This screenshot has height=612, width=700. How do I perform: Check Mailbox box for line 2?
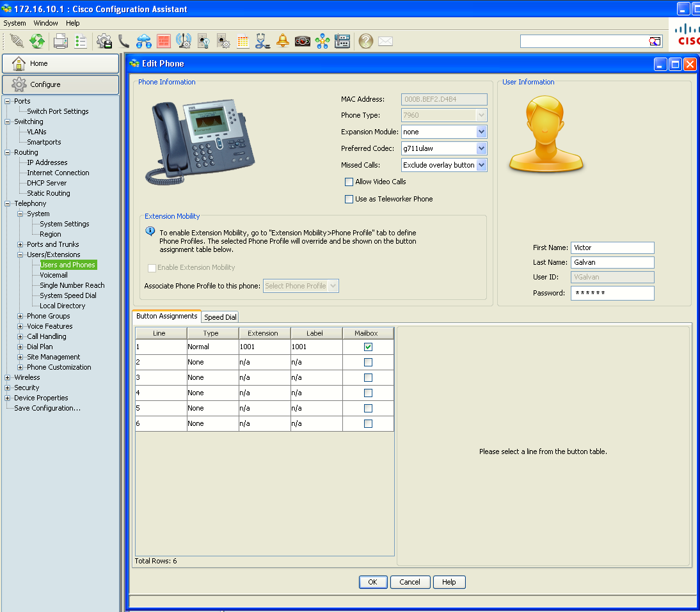[x=369, y=363]
